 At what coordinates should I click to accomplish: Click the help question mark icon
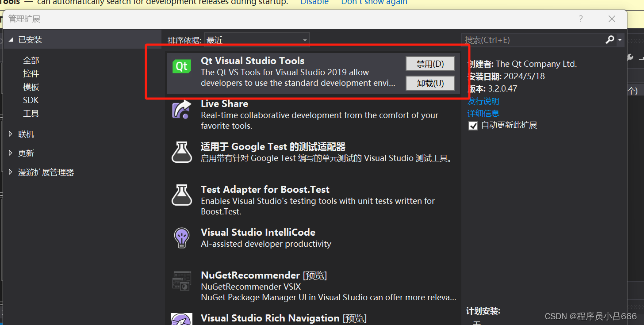[581, 19]
